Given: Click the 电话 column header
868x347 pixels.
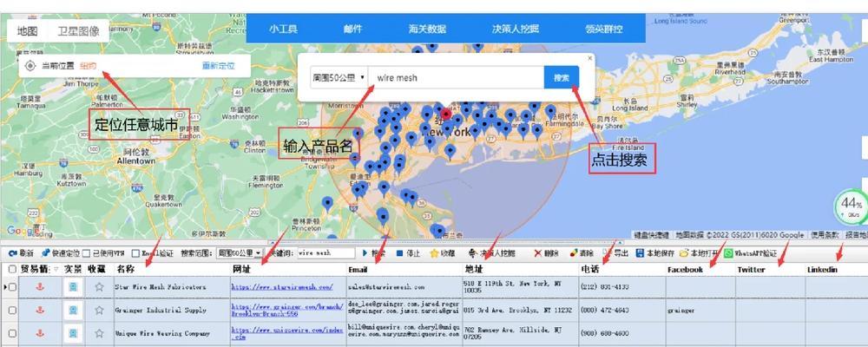Looking at the screenshot, I should click(622, 270).
